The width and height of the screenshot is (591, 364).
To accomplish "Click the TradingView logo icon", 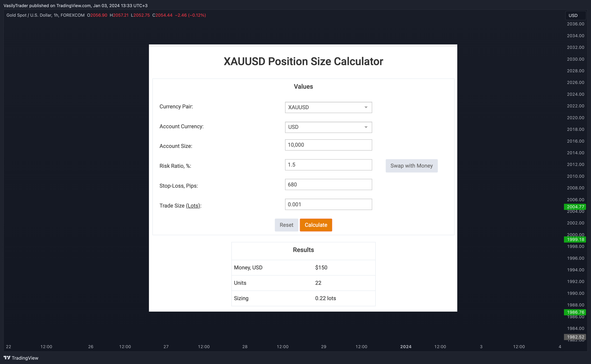I will point(7,358).
